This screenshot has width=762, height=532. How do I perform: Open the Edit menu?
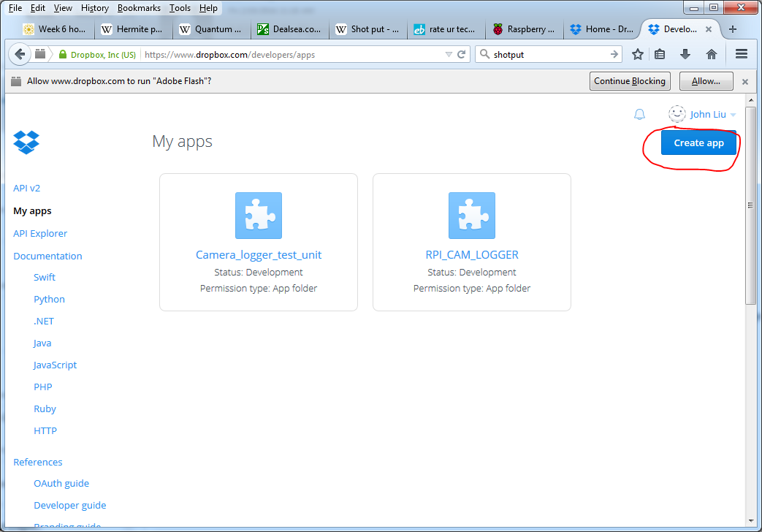click(x=37, y=8)
